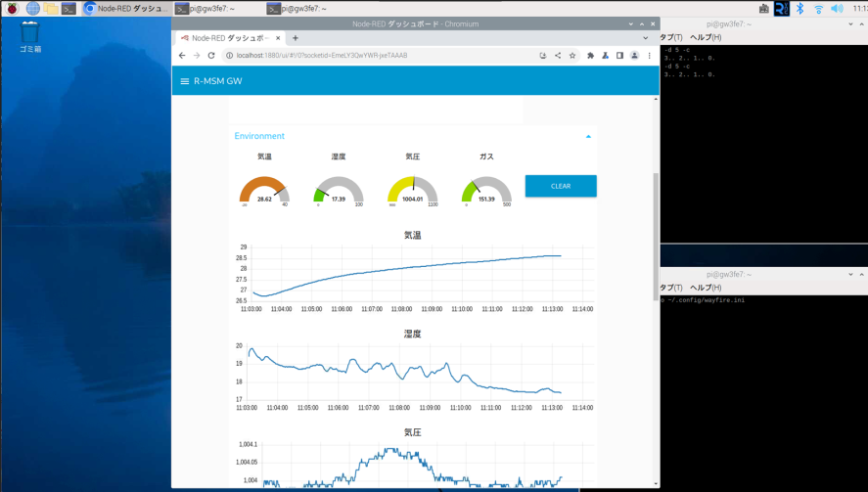Open the Wi-Fi network tray icon
This screenshot has width=868, height=492.
click(x=818, y=9)
